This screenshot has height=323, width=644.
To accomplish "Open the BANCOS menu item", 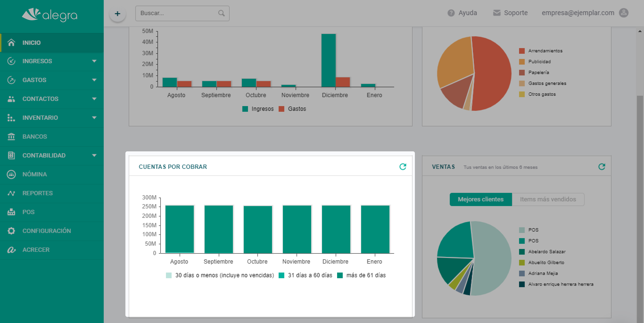I will click(52, 137).
